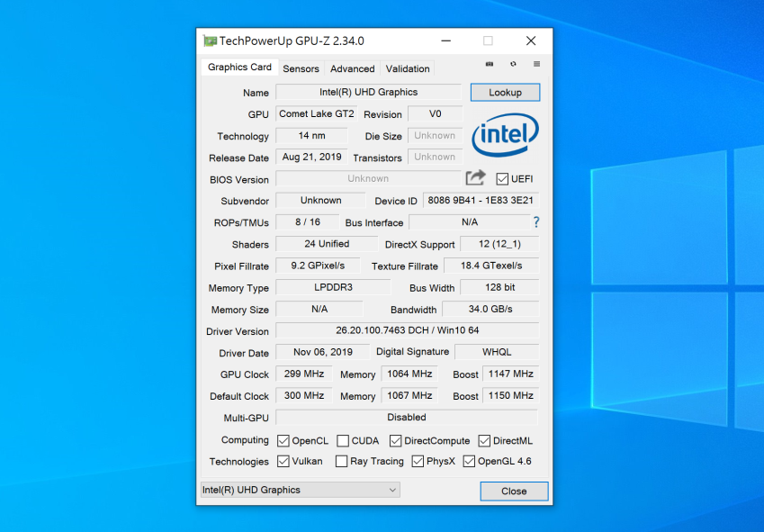Toggle the UEFI checkbox
Screen dimensions: 764x532
502,179
